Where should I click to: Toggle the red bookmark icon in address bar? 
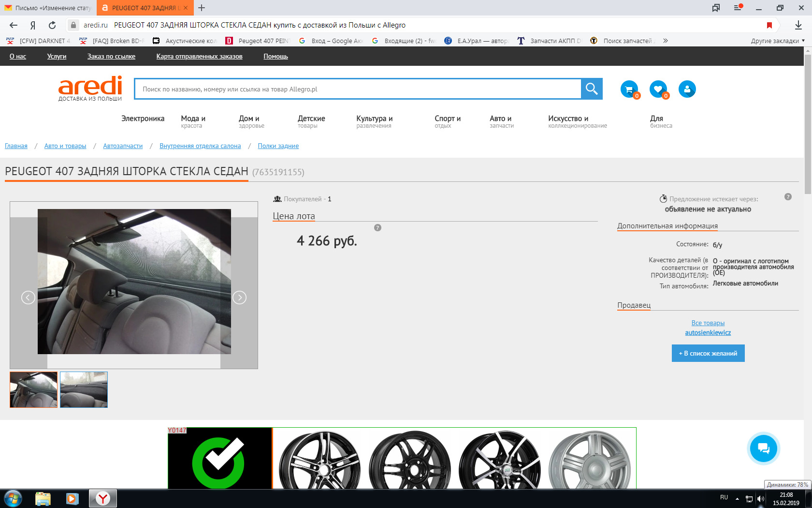click(769, 25)
